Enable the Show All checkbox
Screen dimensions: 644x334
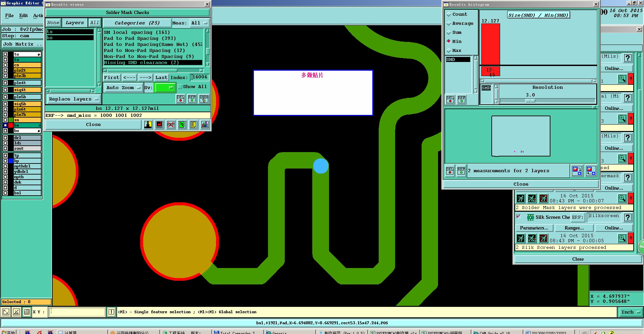tap(180, 87)
